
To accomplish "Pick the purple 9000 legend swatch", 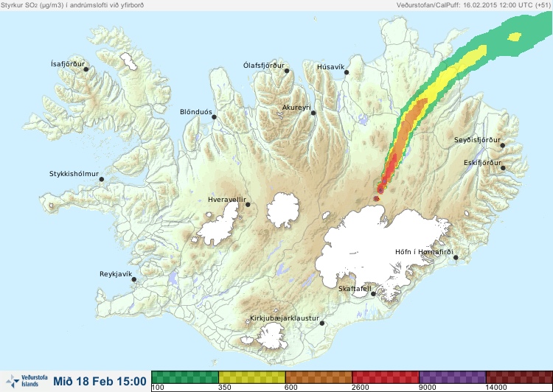I will click(x=453, y=377).
